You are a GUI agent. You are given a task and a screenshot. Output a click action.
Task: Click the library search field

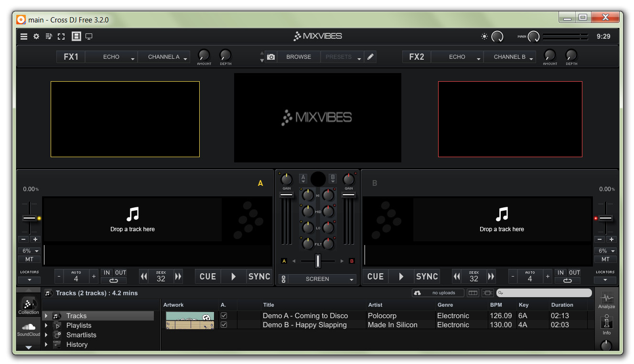click(544, 293)
